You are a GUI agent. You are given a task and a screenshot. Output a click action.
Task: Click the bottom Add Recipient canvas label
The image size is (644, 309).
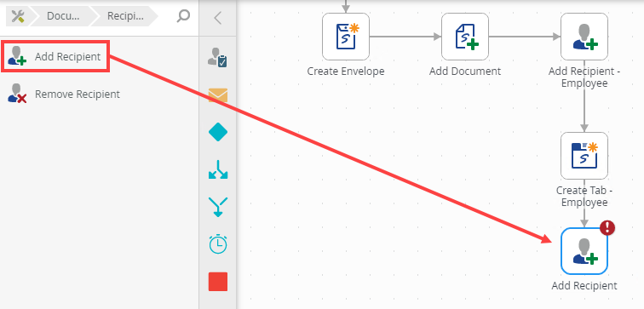pos(584,286)
